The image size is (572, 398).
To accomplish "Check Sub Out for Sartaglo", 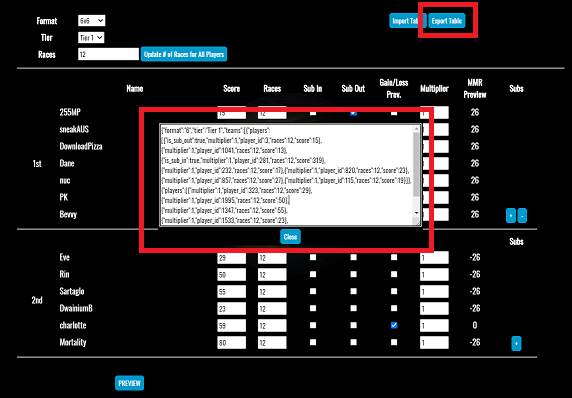I will 353,291.
